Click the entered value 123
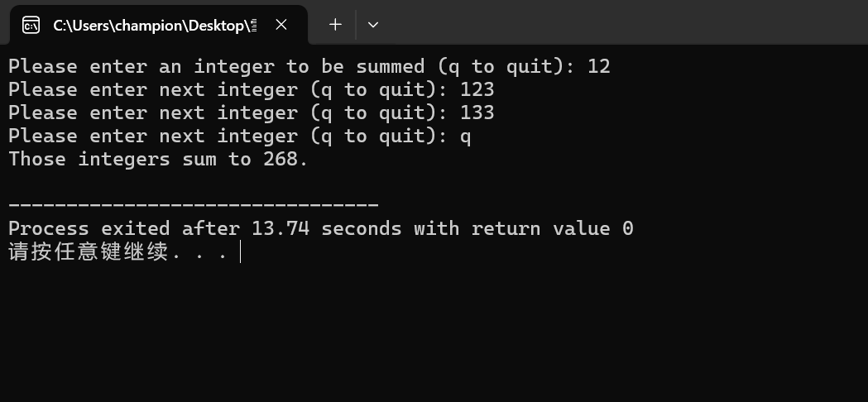The width and height of the screenshot is (868, 402). click(x=477, y=89)
